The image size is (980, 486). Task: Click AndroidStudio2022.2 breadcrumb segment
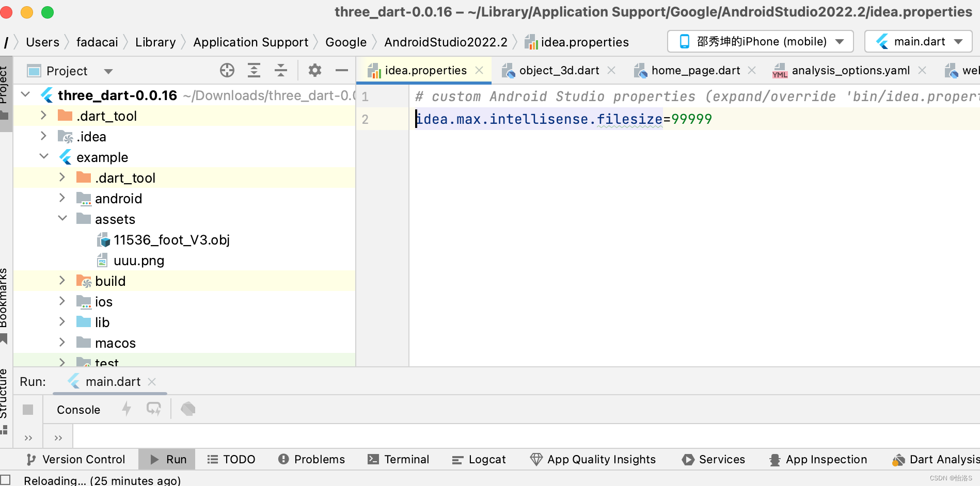coord(446,42)
